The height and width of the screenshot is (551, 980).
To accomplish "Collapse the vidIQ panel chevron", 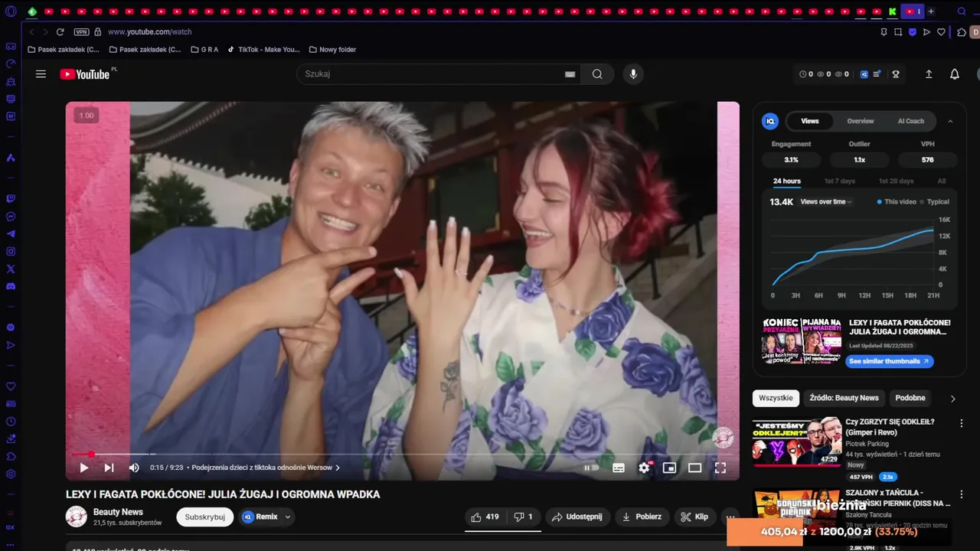I will [x=950, y=121].
